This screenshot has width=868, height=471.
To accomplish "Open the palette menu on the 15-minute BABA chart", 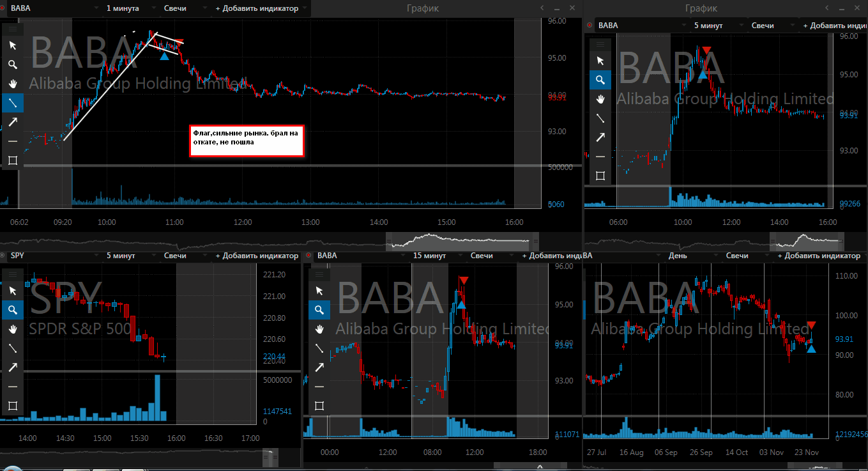I will click(319, 275).
